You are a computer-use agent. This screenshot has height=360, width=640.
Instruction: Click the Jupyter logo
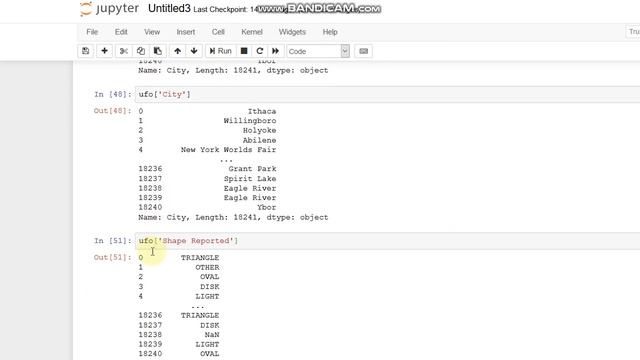click(x=109, y=9)
